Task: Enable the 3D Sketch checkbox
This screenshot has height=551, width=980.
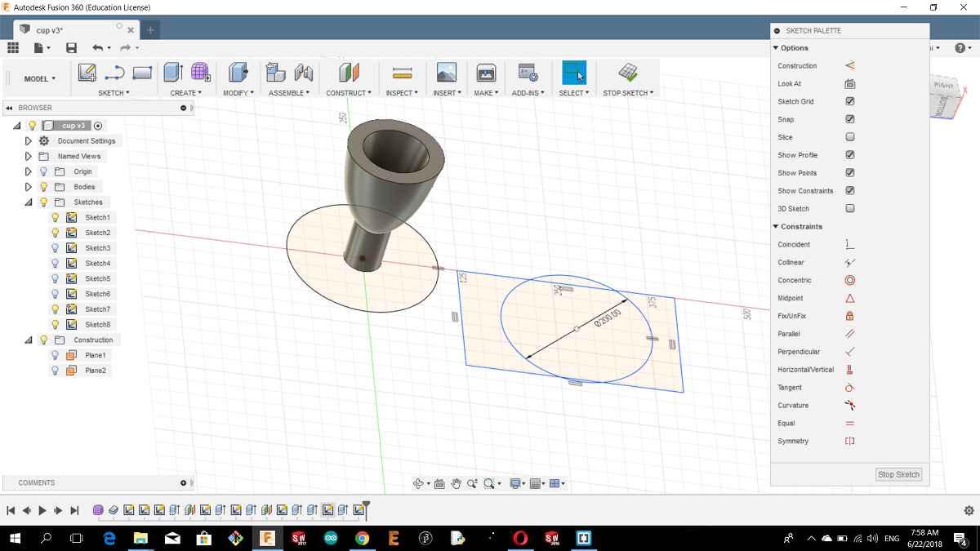Action: [850, 209]
